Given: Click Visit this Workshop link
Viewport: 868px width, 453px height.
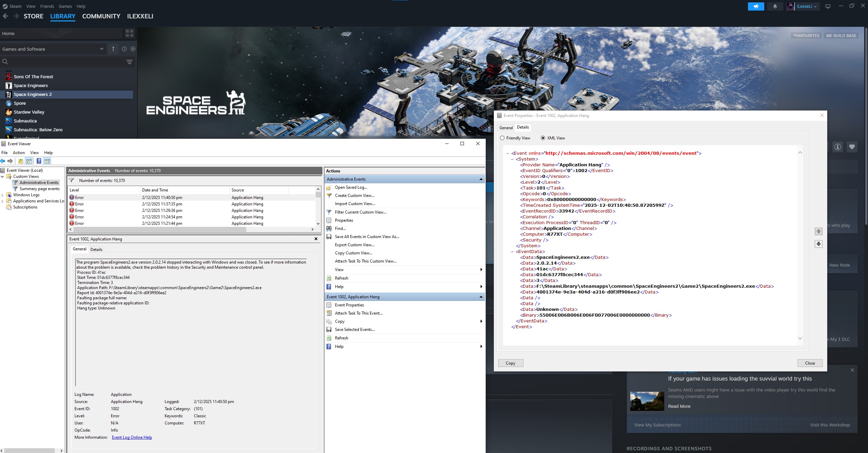Looking at the screenshot, I should [830, 425].
